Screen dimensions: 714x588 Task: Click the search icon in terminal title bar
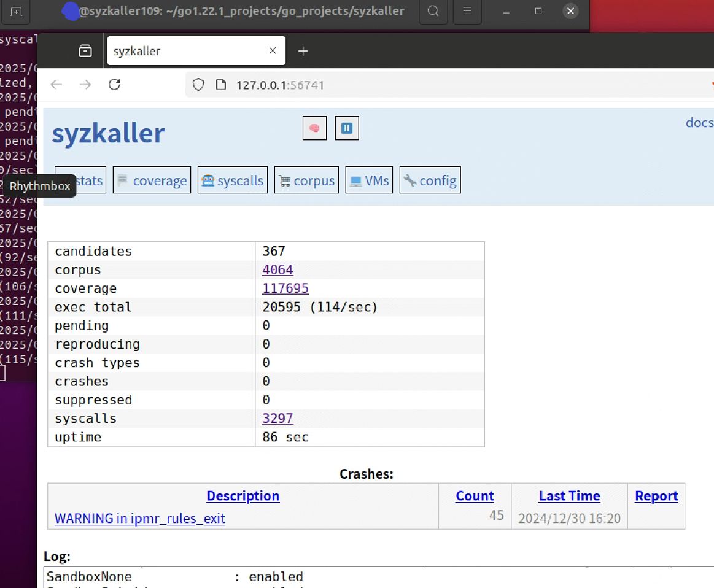[x=433, y=12]
